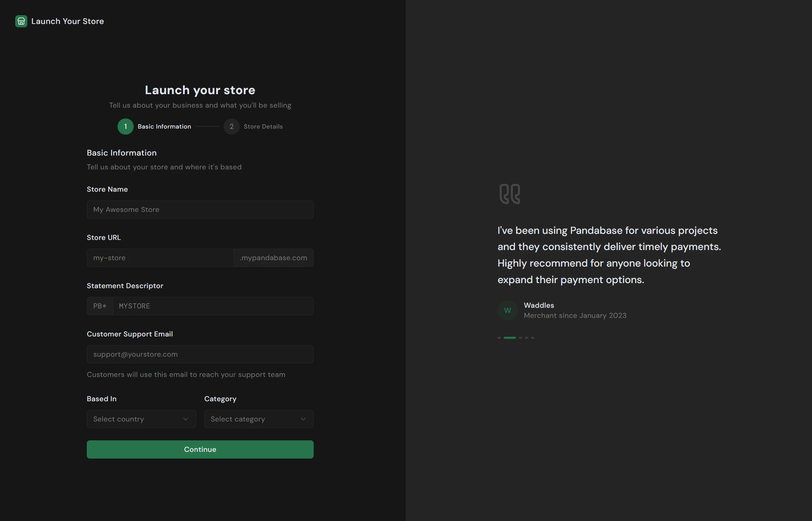Screen dimensions: 812x521
Task: Click the Waddles merchant name
Action: (x=539, y=305)
